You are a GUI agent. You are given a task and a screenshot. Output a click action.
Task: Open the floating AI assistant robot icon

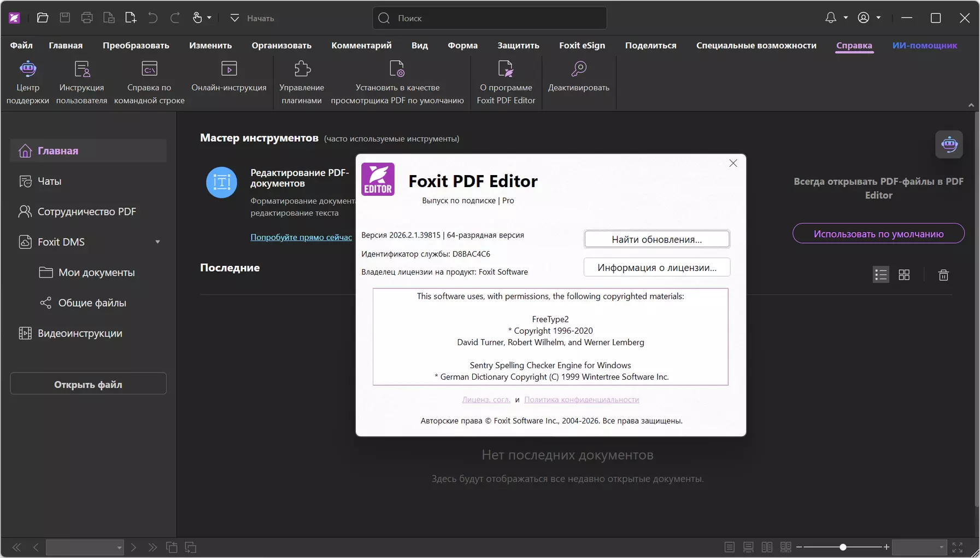pos(949,144)
